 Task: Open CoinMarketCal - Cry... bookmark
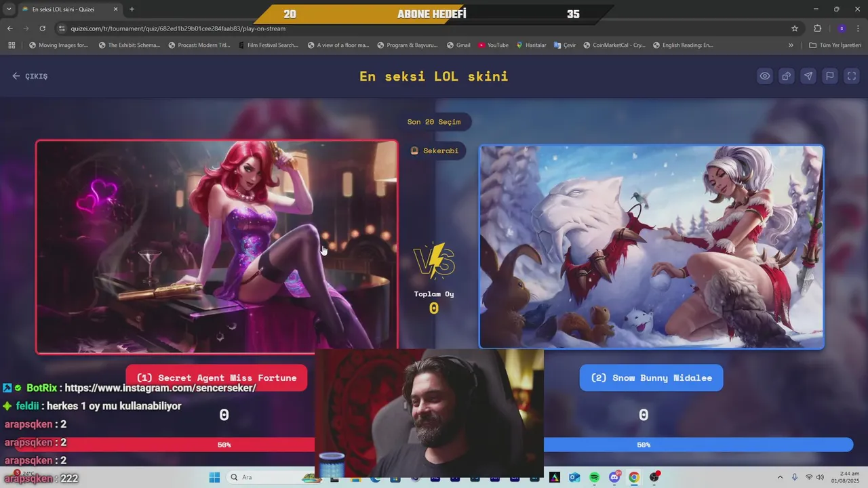pos(614,45)
